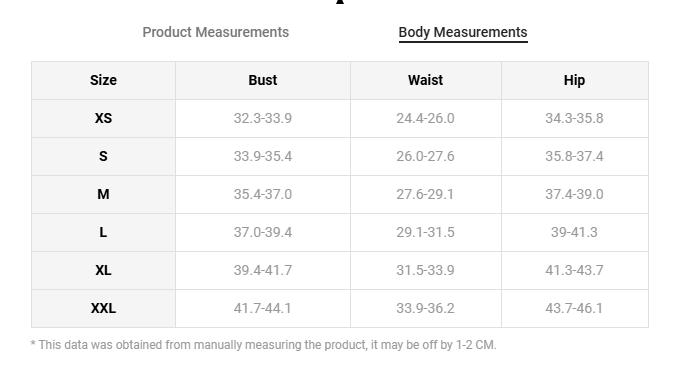Select the M size row label

(103, 194)
